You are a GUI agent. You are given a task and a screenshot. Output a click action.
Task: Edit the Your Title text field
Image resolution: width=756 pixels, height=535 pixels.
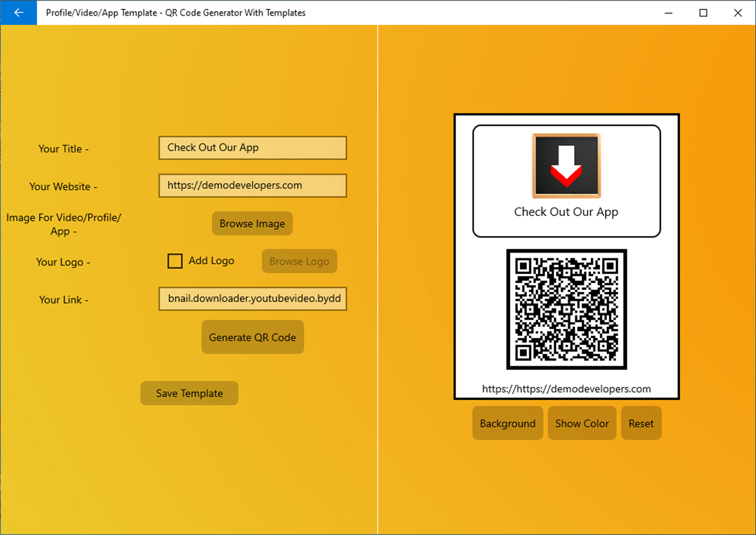click(252, 148)
